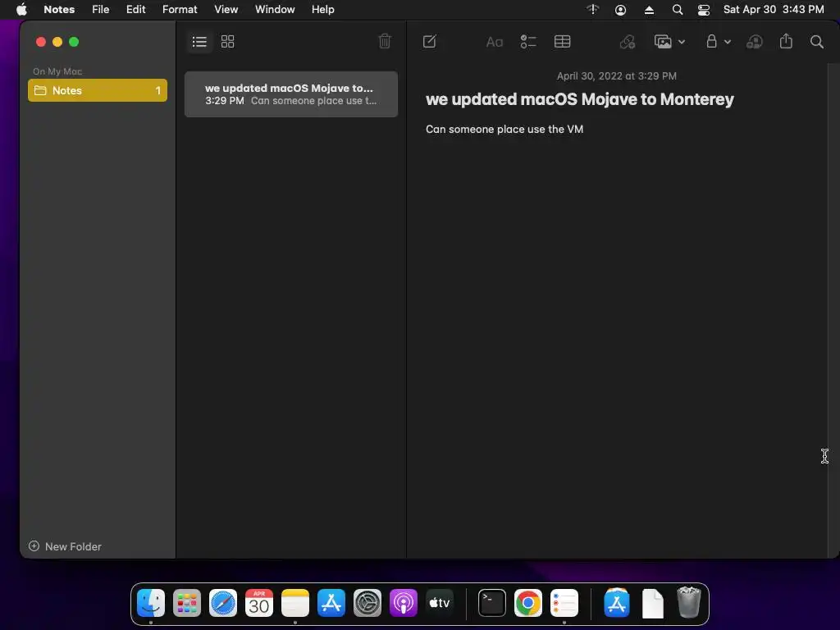This screenshot has height=630, width=840.
Task: Delete the selected note with trash icon
Action: 385,41
